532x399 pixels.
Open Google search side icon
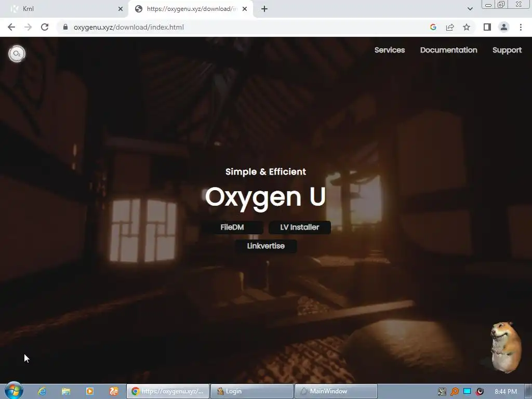click(x=433, y=27)
